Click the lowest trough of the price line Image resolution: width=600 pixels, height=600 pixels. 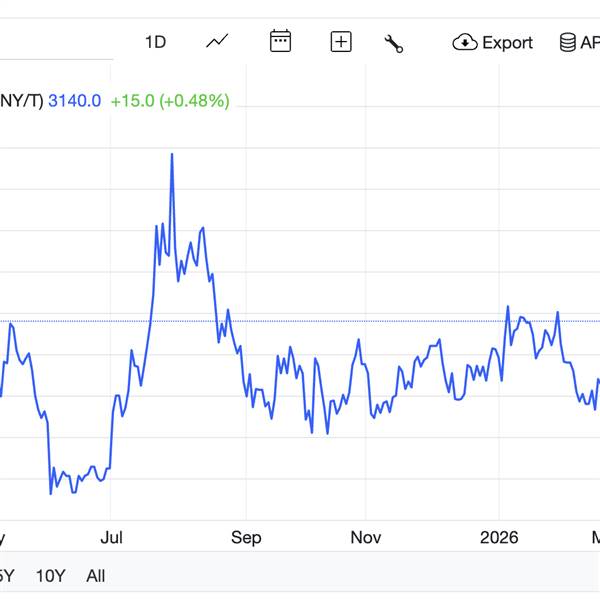point(51,492)
